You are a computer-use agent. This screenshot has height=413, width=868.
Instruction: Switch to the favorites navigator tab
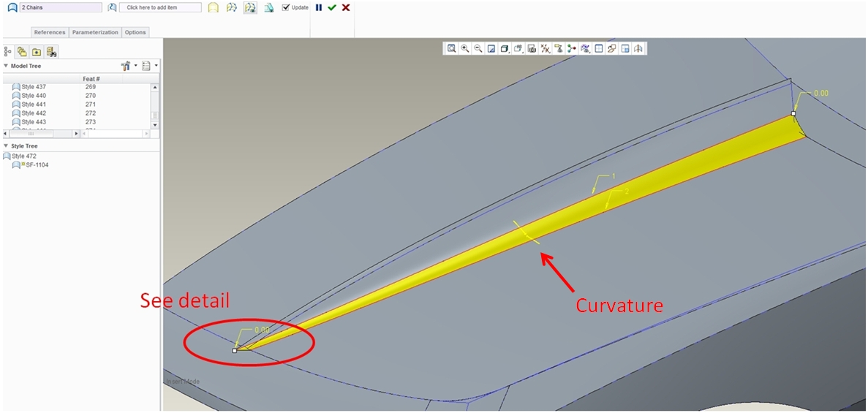[51, 51]
